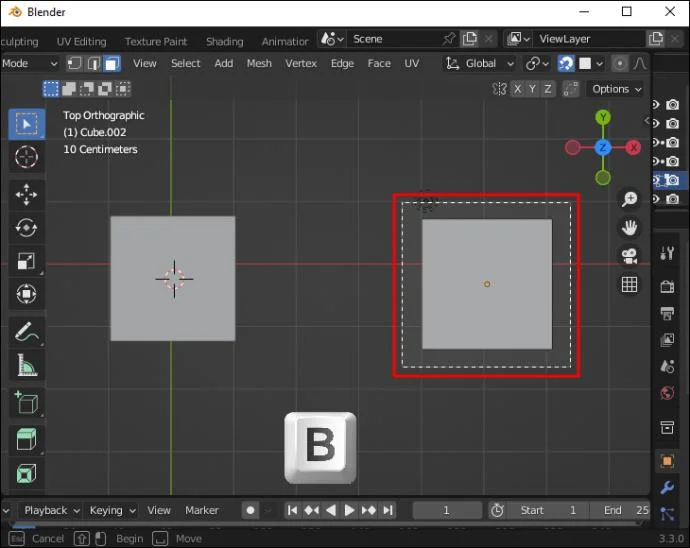Open the Playback dropdown

50,511
